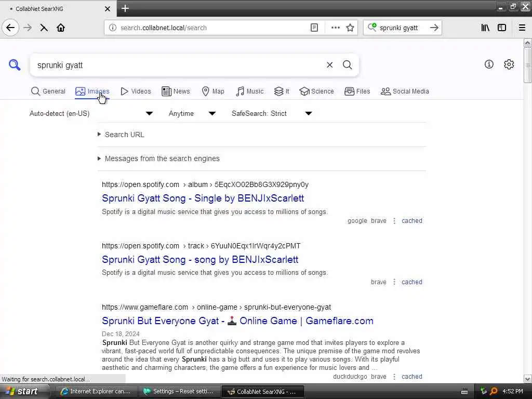The width and height of the screenshot is (532, 399).
Task: Switch to the Files search tab
Action: [x=357, y=91]
